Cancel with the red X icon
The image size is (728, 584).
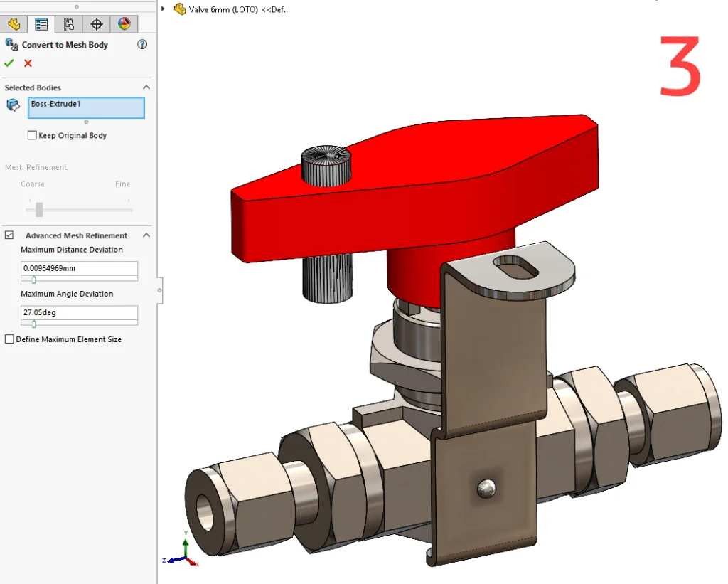tap(28, 63)
